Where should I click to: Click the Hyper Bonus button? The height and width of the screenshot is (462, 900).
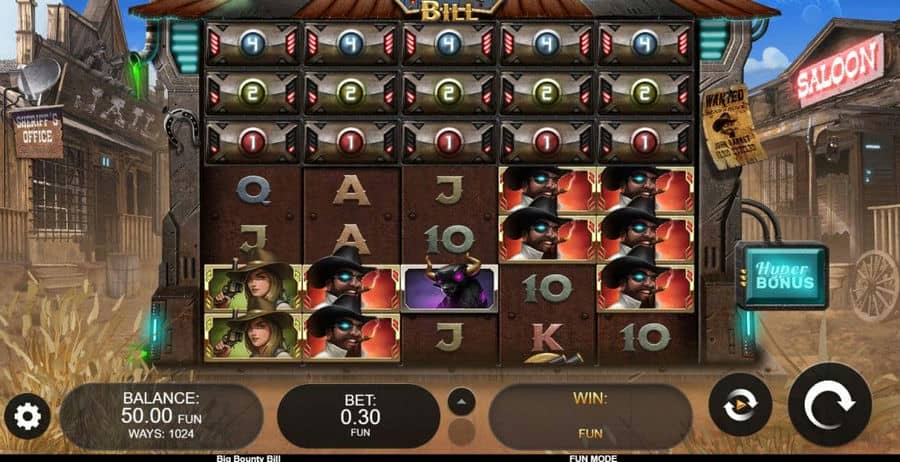pos(784,276)
